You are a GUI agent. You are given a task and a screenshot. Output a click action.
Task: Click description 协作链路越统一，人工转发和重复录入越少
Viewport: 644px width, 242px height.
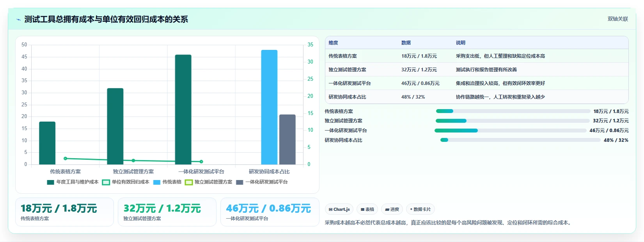click(500, 97)
